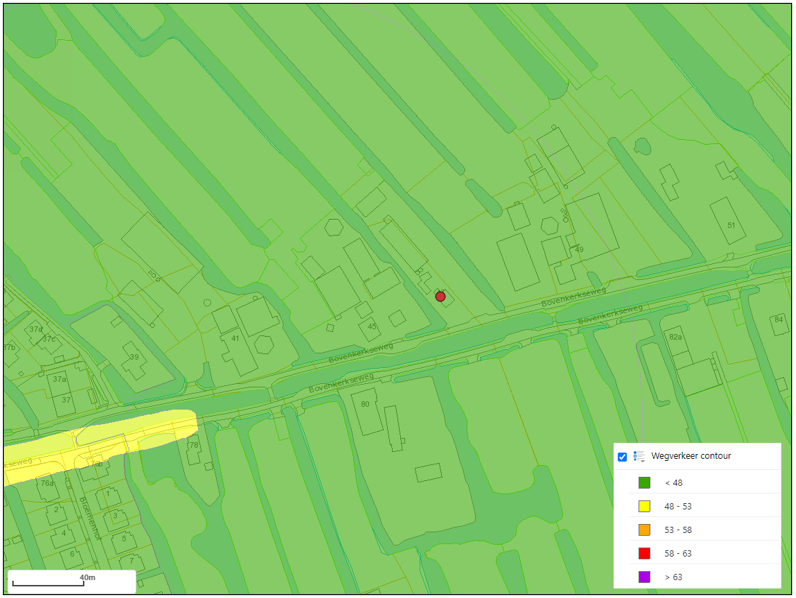Click building number 82a on the map

pyautogui.click(x=676, y=338)
